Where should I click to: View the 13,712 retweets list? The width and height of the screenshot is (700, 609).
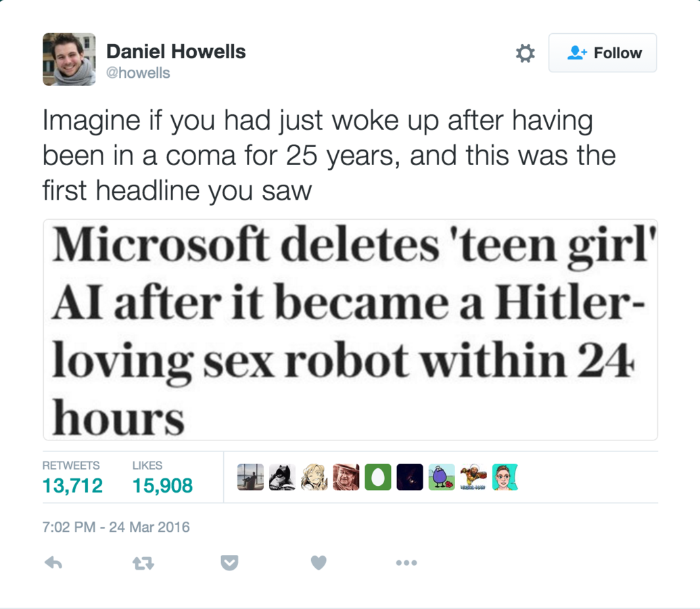tap(72, 478)
